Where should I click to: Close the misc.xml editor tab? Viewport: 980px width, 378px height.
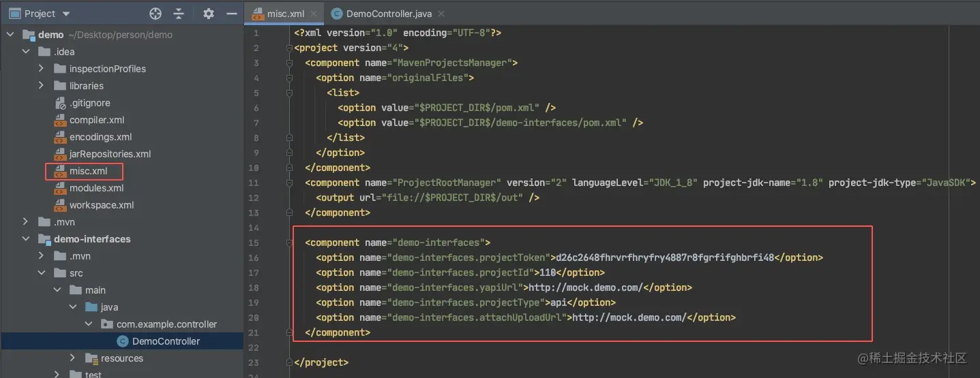click(314, 14)
